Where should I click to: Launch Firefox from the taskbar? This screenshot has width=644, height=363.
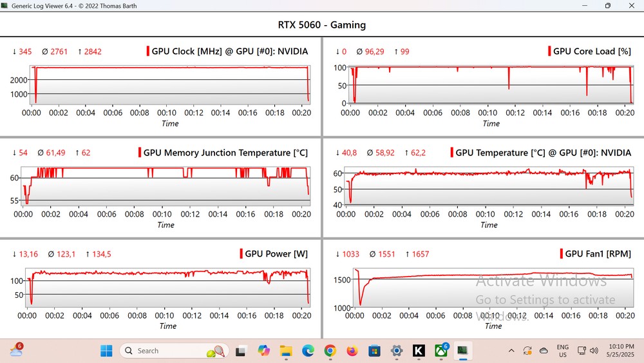[x=352, y=351]
